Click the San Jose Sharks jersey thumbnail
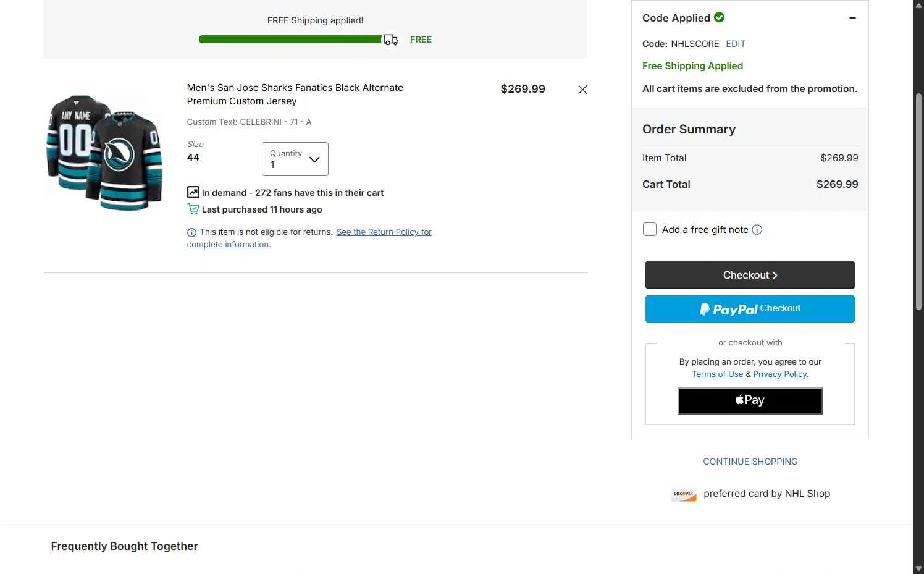This screenshot has height=574, width=924. pyautogui.click(x=104, y=153)
